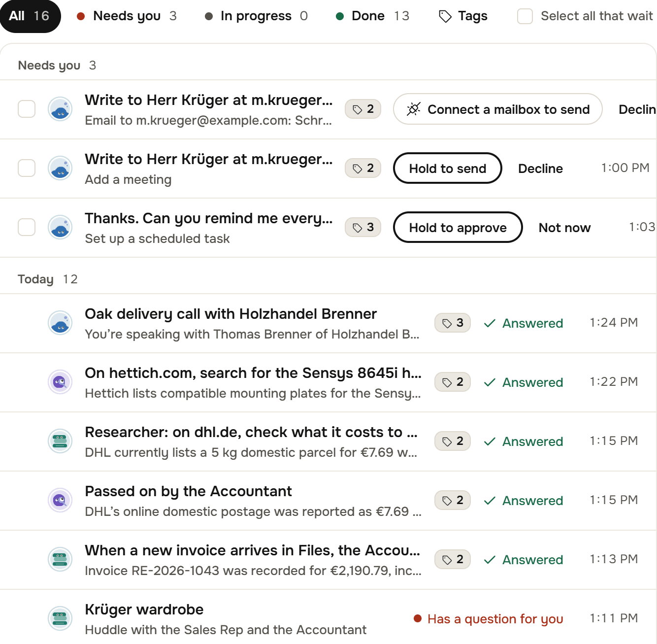Click the green avatar in dhl.de Researcher row
Image resolution: width=657 pixels, height=644 pixels.
click(60, 441)
